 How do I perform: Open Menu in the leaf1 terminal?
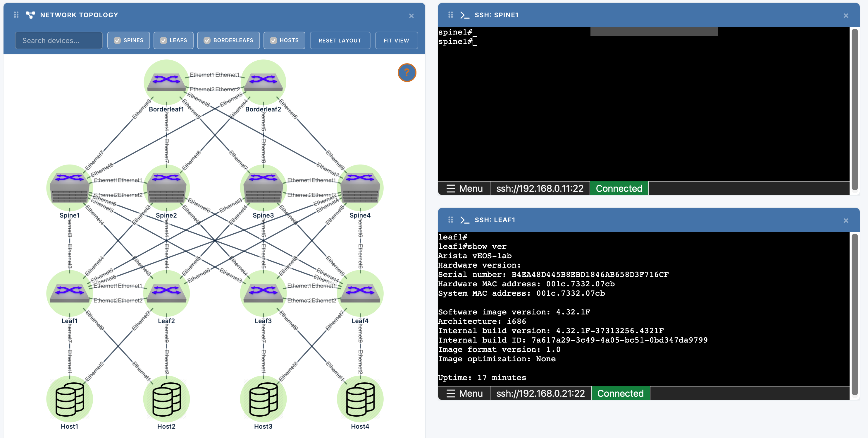(464, 393)
